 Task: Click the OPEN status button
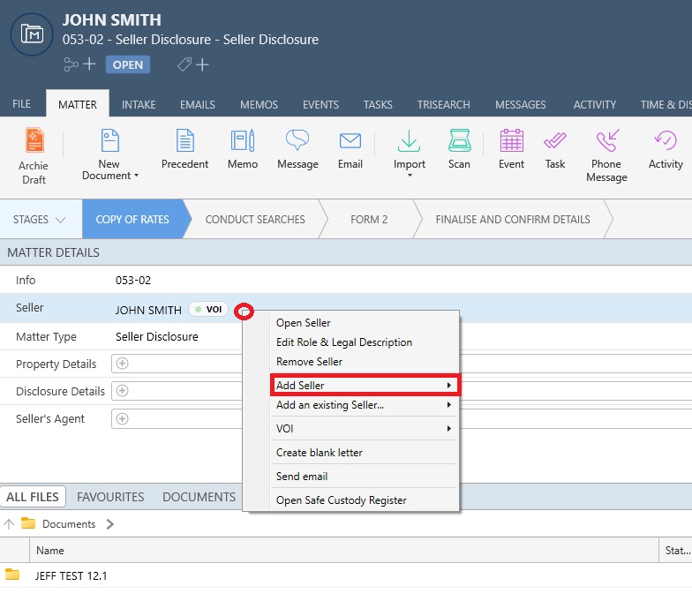[x=128, y=64]
